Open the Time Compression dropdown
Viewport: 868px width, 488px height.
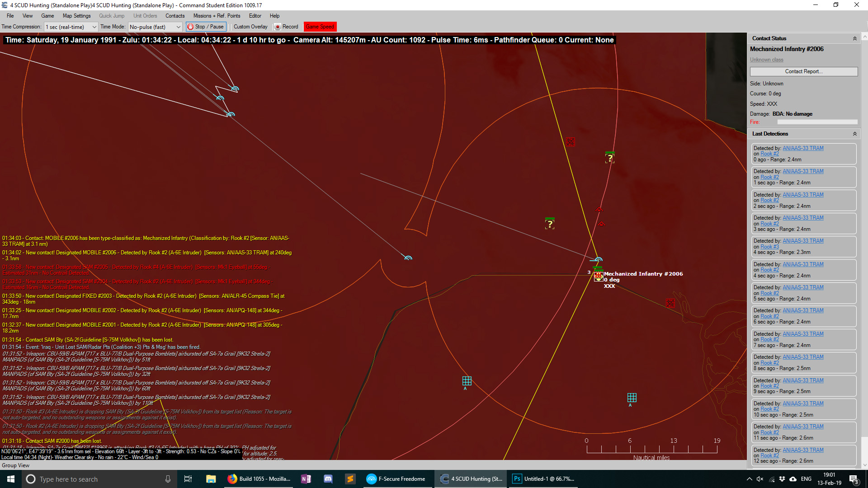tap(94, 27)
